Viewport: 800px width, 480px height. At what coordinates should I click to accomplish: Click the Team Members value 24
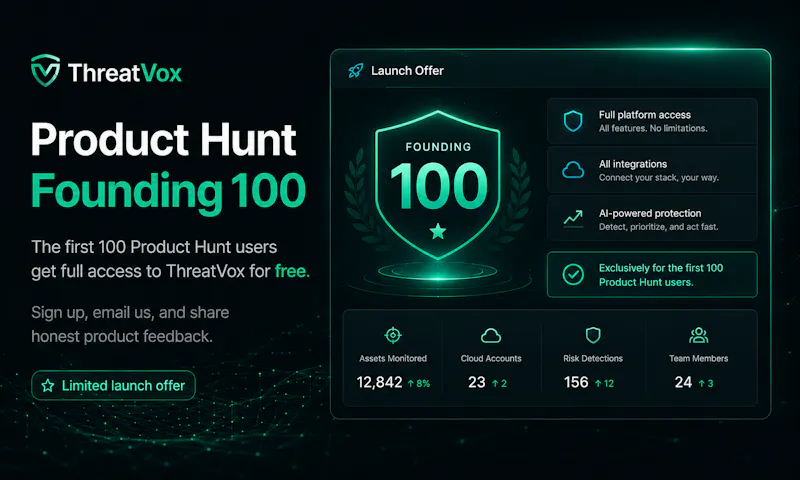683,382
